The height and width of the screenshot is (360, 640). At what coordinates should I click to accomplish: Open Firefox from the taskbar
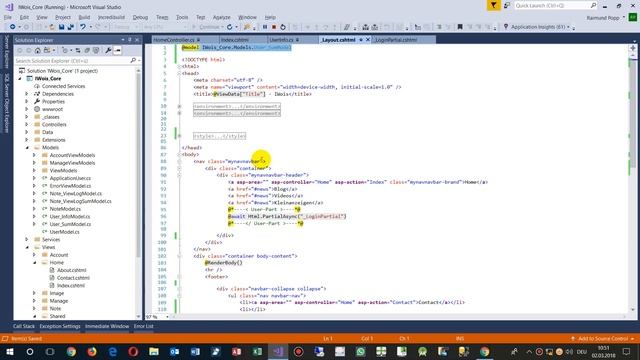[92, 351]
